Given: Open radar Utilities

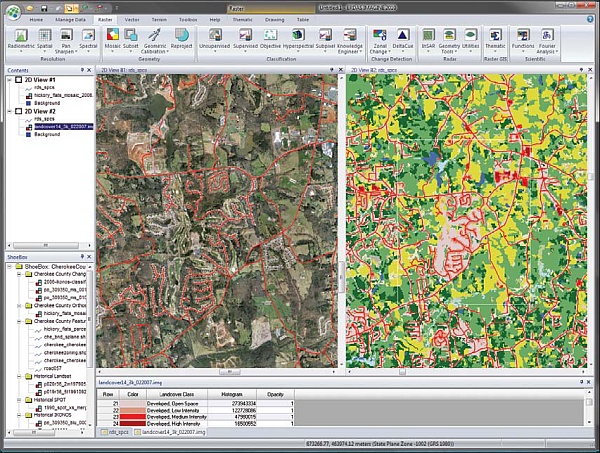Looking at the screenshot, I should (470, 40).
